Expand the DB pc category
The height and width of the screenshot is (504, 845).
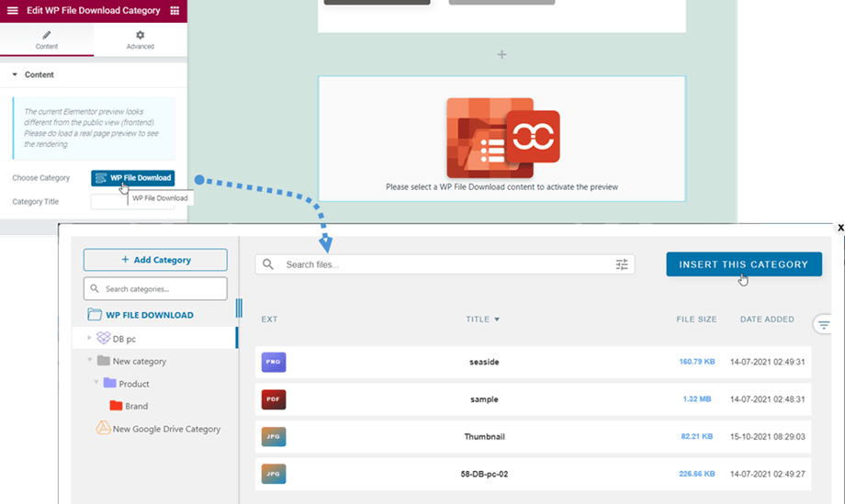90,339
